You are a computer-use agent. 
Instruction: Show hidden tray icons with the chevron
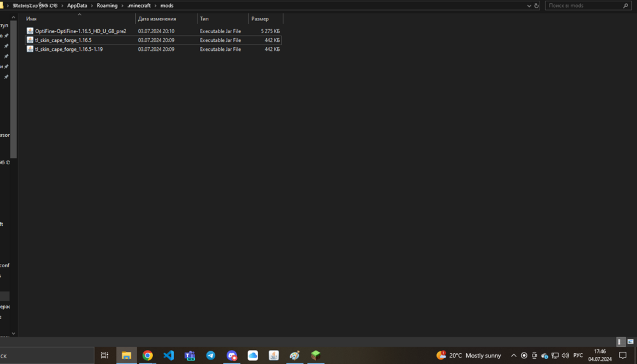point(513,356)
